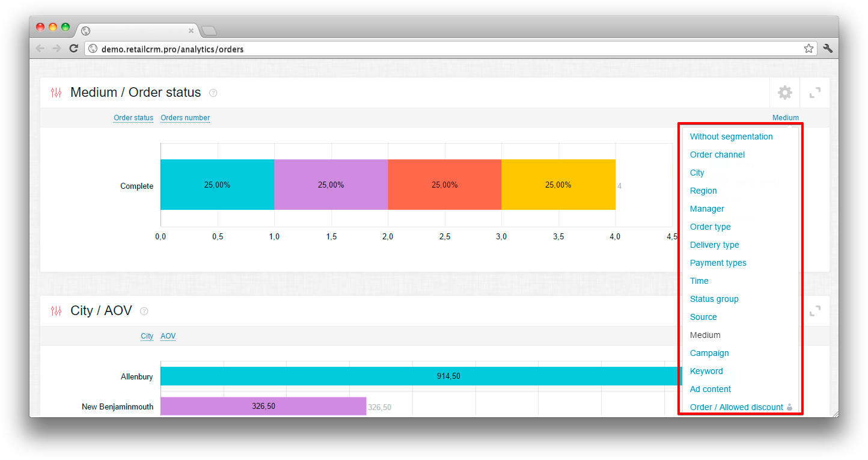Open a new browser tab
The height and width of the screenshot is (460, 868).
[x=209, y=31]
